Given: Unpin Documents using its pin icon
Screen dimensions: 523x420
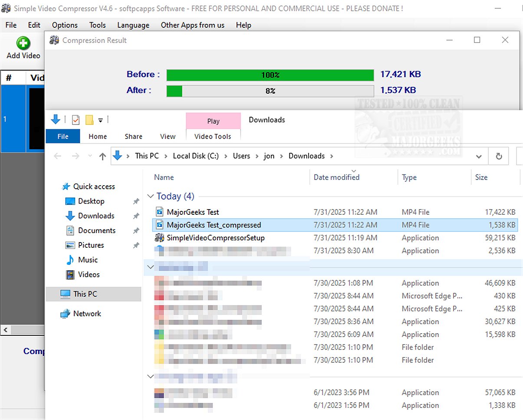Looking at the screenshot, I should (x=136, y=231).
